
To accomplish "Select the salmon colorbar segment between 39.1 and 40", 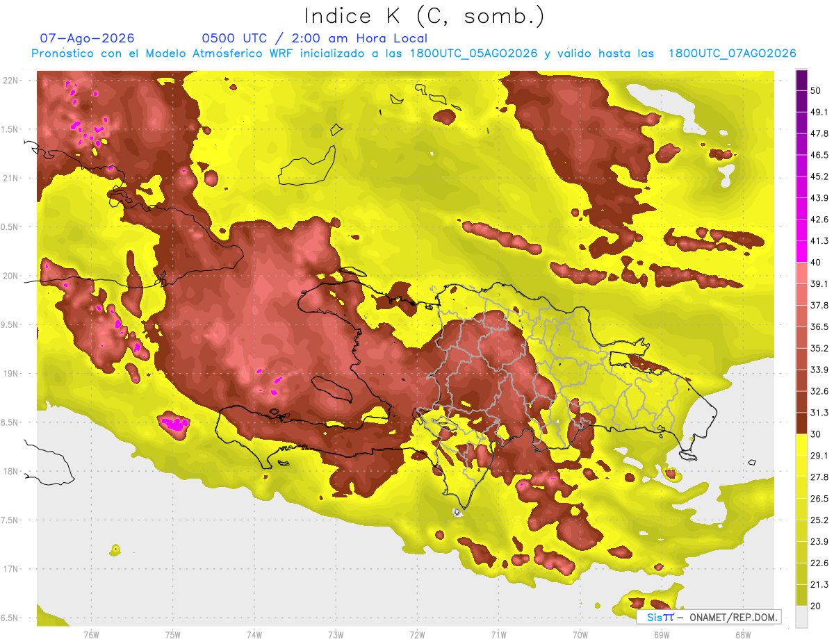I will point(801,273).
